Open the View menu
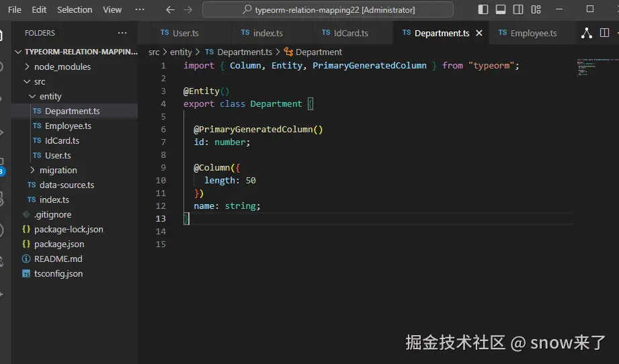The width and height of the screenshot is (619, 364). (x=112, y=9)
